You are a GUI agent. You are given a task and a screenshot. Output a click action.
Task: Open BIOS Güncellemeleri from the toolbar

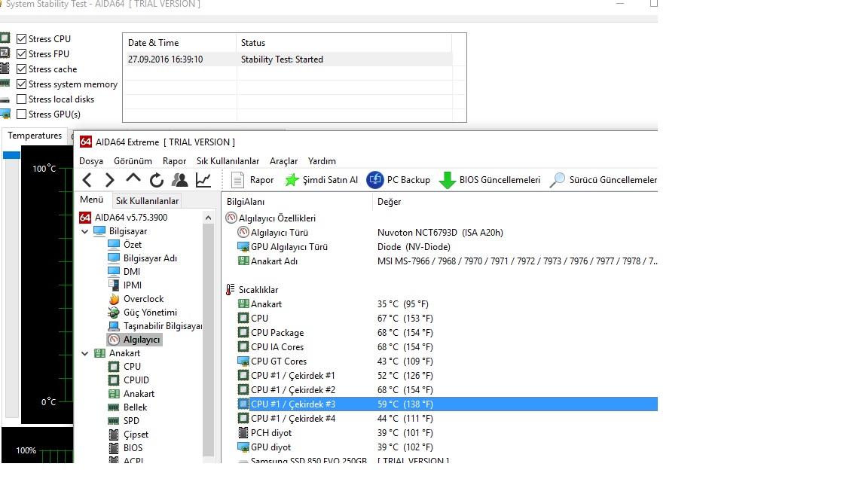(x=489, y=180)
